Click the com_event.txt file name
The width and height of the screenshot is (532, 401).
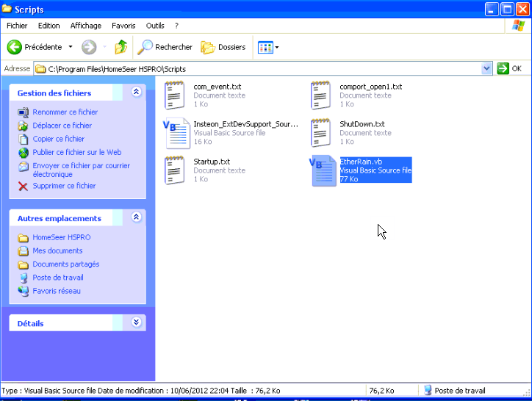[218, 87]
